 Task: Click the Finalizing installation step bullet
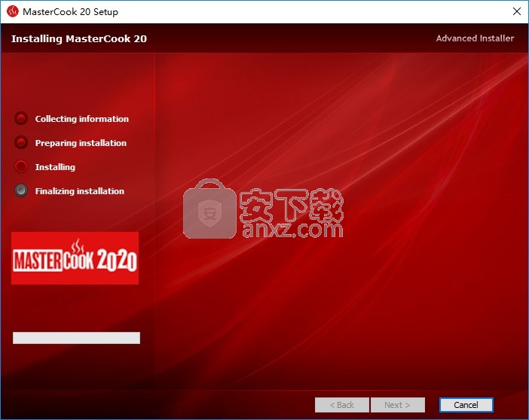[x=21, y=190]
